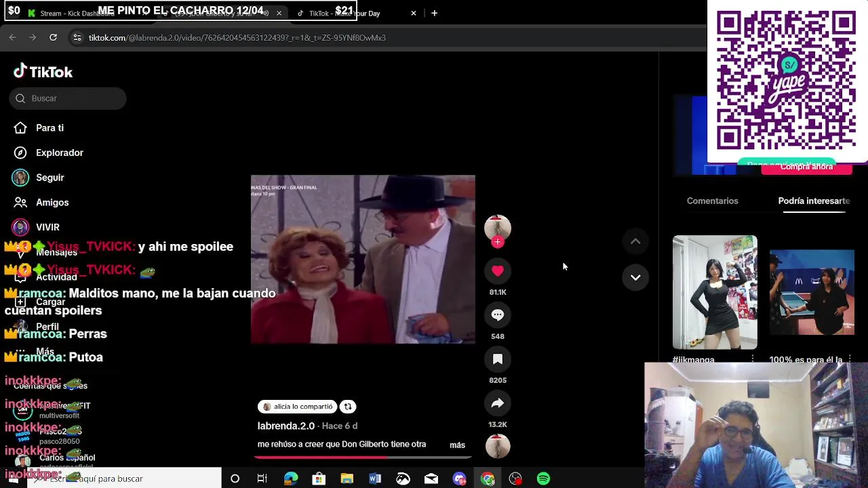
Task: Expand description with más link
Action: click(x=457, y=445)
